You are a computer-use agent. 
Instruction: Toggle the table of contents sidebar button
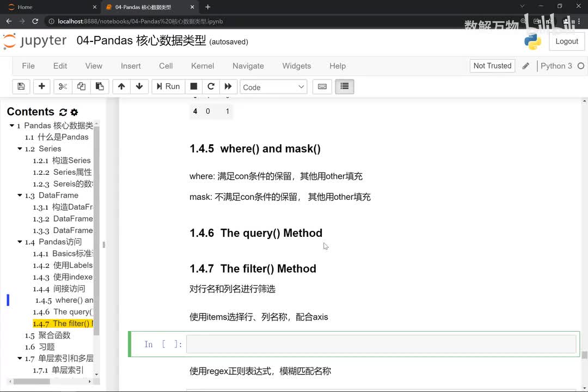(x=344, y=87)
